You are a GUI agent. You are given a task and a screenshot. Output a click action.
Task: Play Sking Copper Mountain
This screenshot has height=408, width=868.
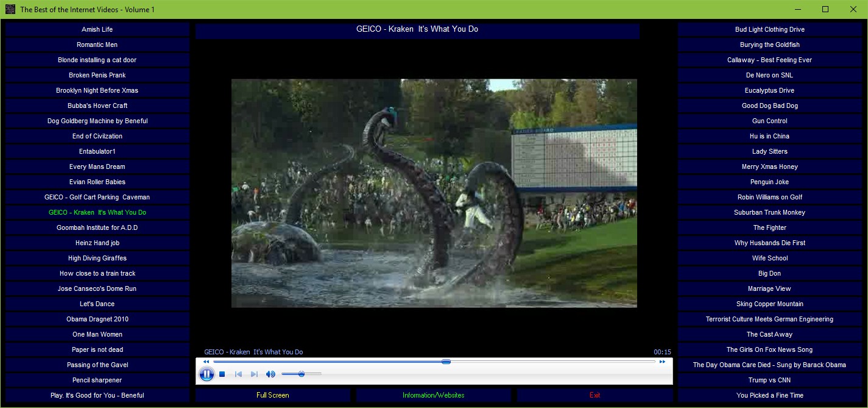pyautogui.click(x=770, y=304)
